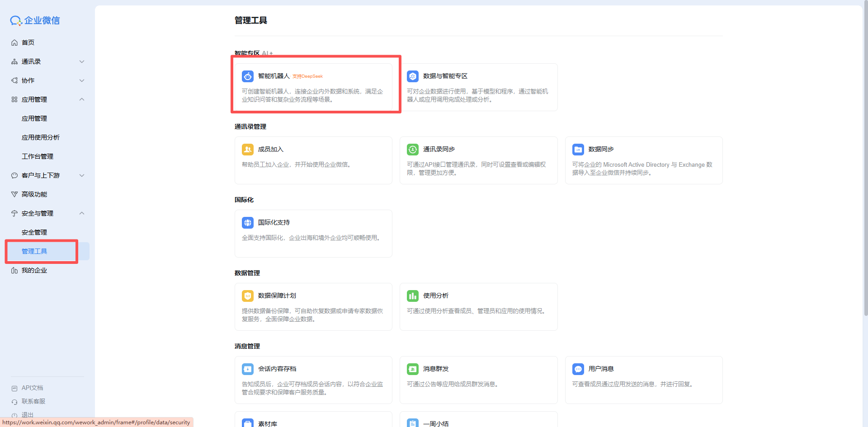Click the 安全与管理 umbrella icon
The height and width of the screenshot is (427, 868).
click(x=14, y=213)
